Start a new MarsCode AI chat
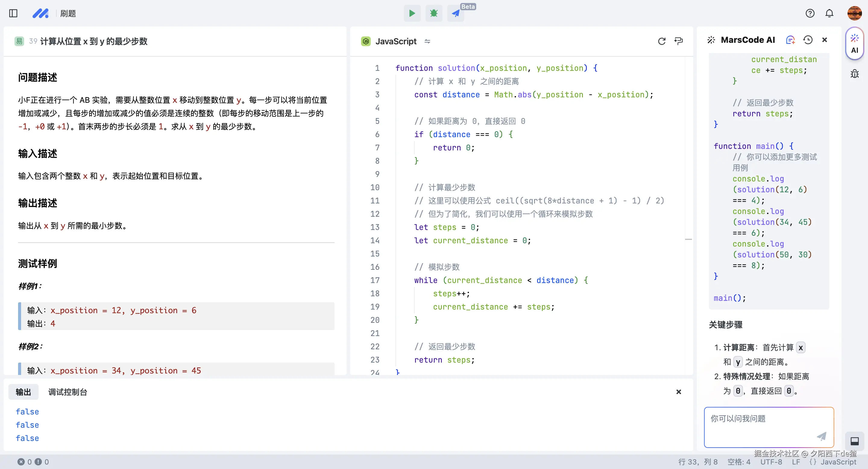This screenshot has width=868, height=469. tap(790, 40)
